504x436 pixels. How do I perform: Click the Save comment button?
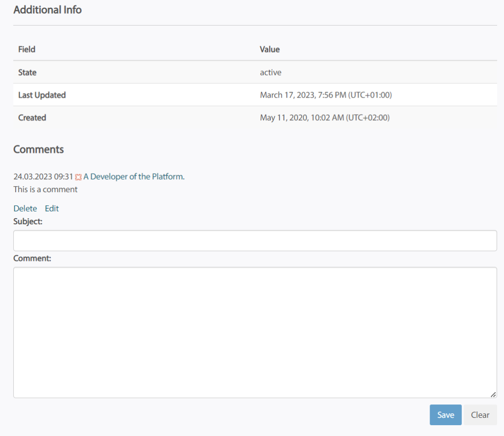pyautogui.click(x=445, y=415)
